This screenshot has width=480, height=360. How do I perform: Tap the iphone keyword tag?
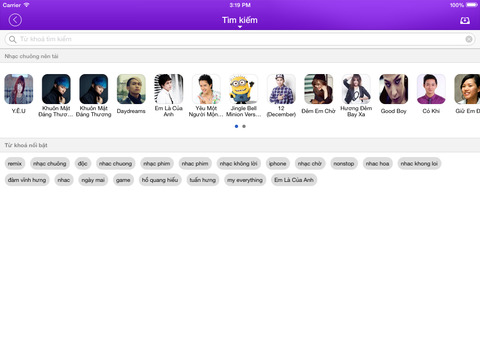[278, 163]
